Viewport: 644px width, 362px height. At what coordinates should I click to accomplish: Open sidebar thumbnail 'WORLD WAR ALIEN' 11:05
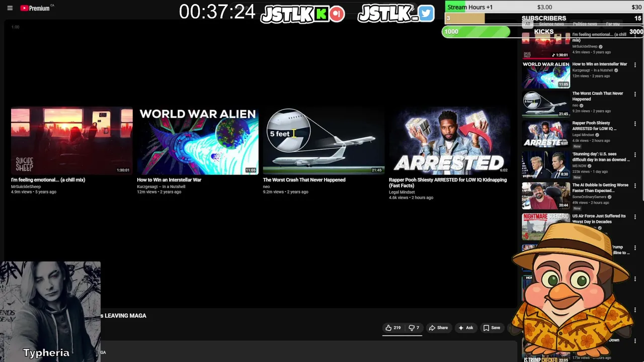(x=546, y=74)
